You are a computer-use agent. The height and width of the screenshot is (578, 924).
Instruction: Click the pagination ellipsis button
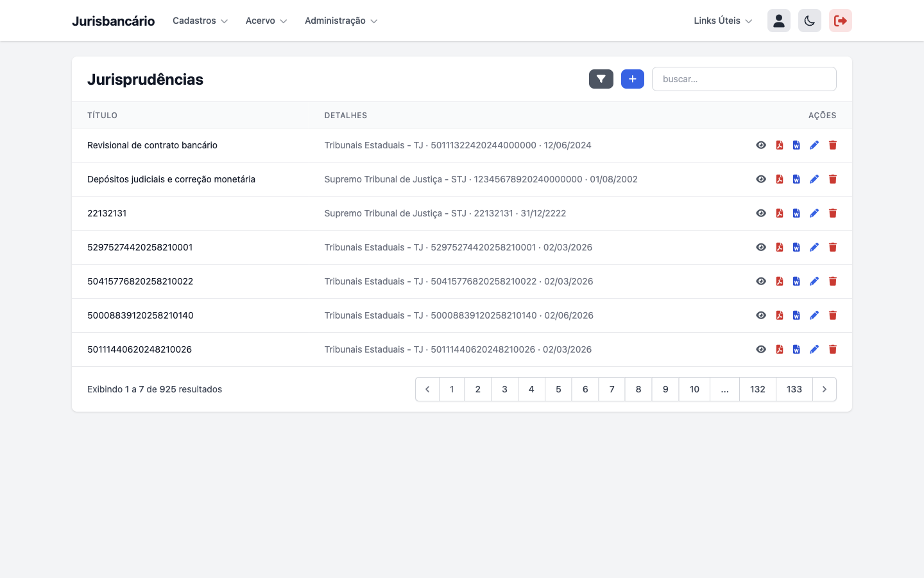pyautogui.click(x=725, y=389)
